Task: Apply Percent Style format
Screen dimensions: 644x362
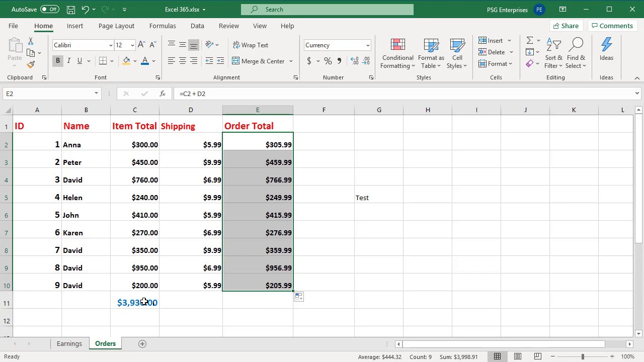Action: tap(328, 61)
